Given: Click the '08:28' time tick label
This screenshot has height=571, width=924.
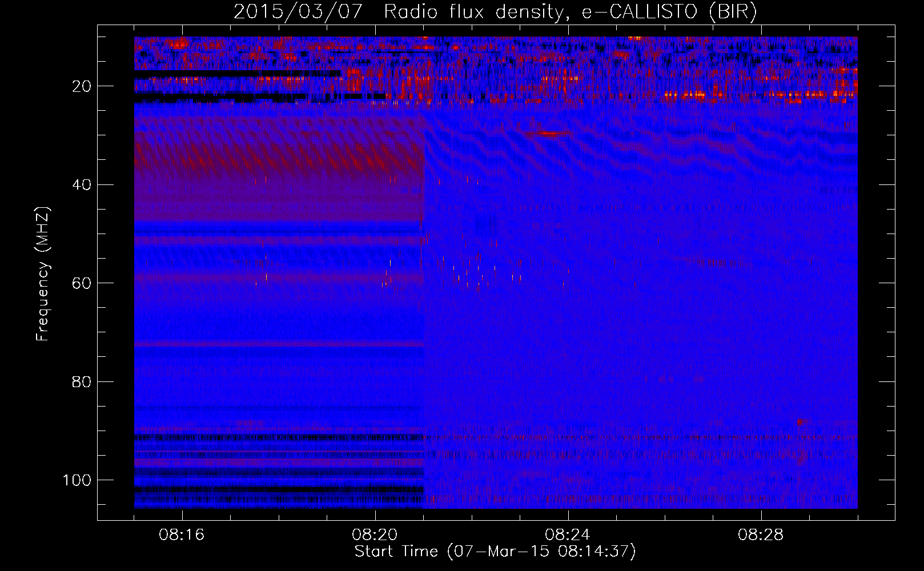Looking at the screenshot, I should point(761,535).
